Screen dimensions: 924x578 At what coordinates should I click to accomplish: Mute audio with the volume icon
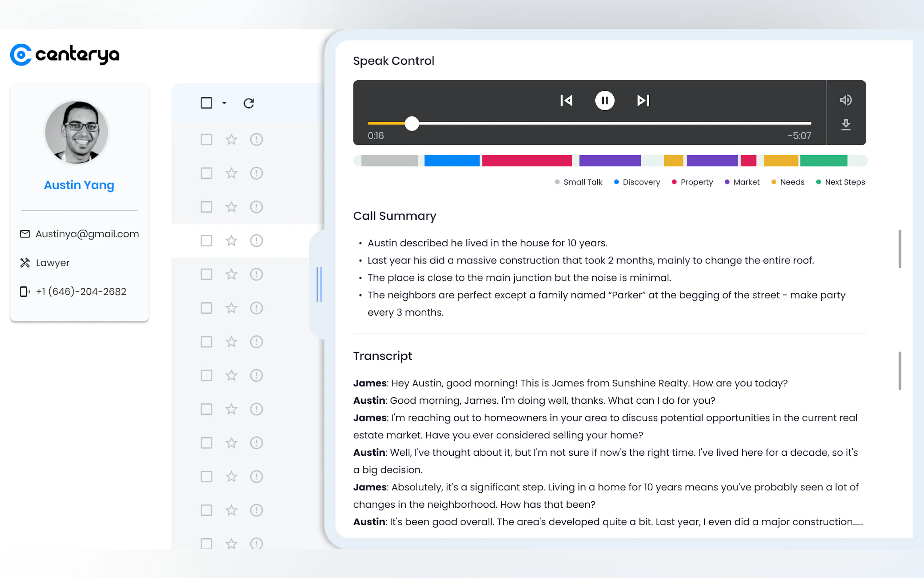click(845, 100)
